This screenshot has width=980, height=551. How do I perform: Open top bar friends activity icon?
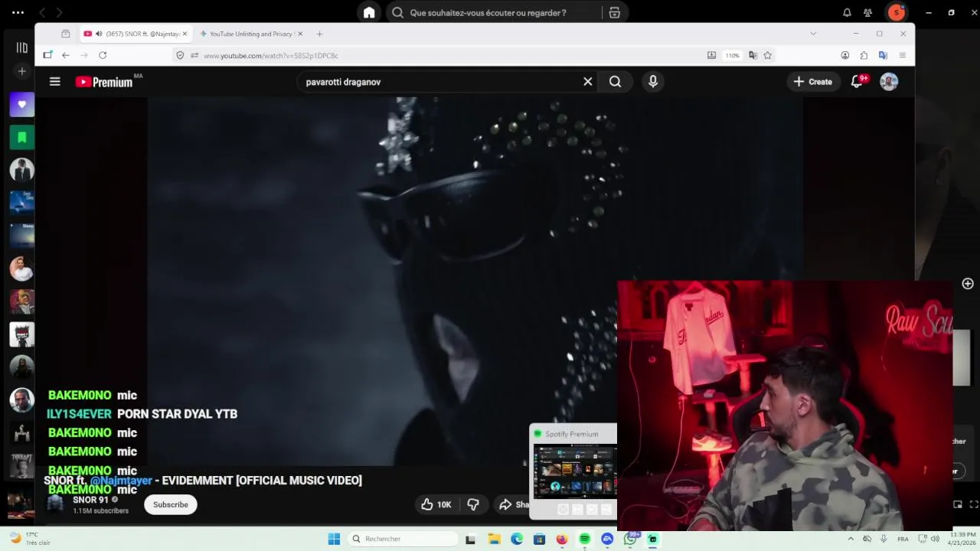pyautogui.click(x=867, y=12)
